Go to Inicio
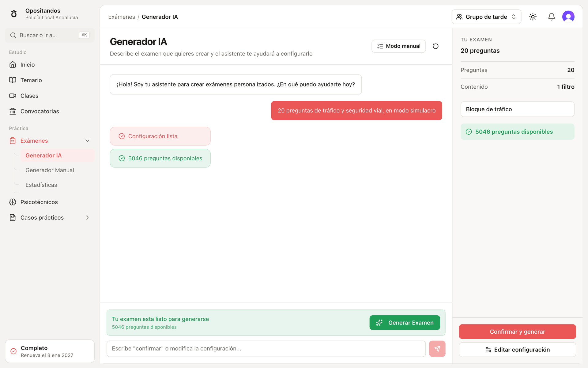Viewport: 588px width, 368px height. [x=50, y=64]
